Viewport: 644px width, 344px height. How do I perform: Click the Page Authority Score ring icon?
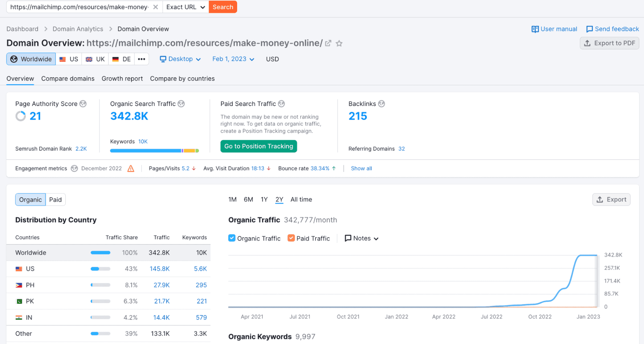20,116
